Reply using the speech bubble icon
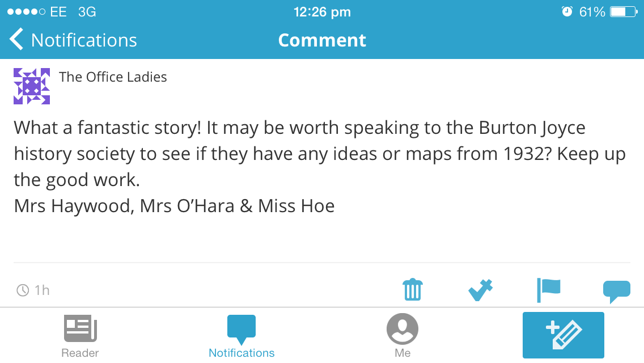Viewport: 644px width, 363px height. pyautogui.click(x=616, y=291)
